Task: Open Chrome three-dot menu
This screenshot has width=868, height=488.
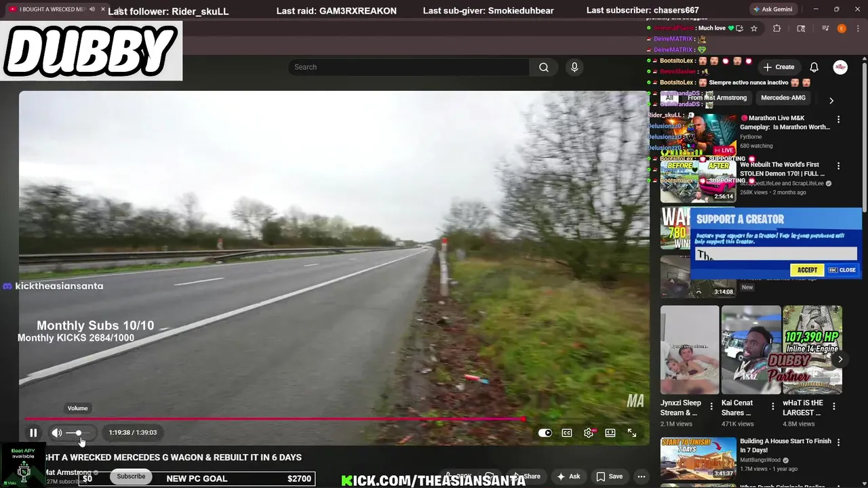Action: [857, 28]
